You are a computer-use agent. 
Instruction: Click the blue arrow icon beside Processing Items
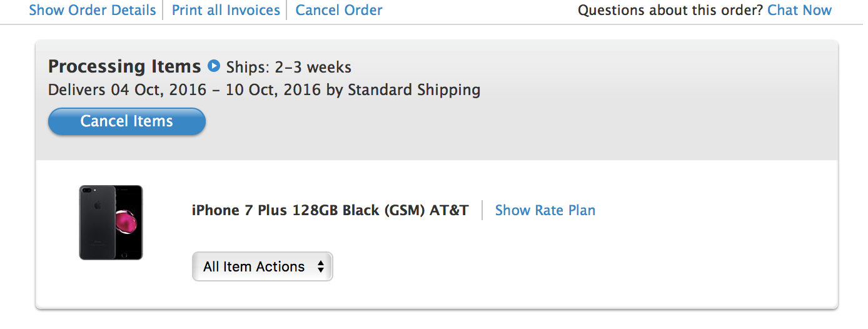click(x=214, y=65)
